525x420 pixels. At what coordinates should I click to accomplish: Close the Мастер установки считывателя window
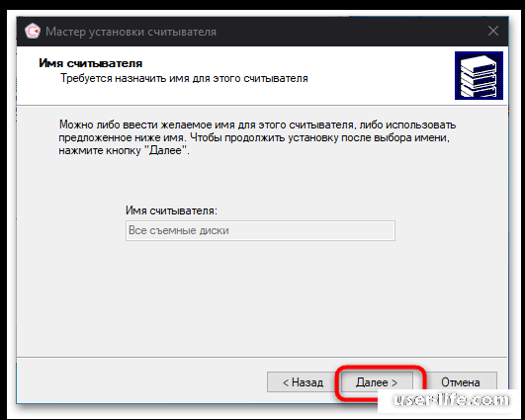(x=492, y=31)
